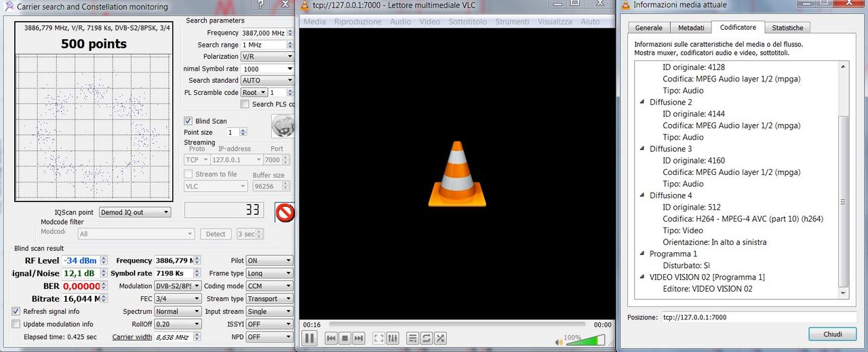Show the VLC playlist
The height and width of the screenshot is (352, 868).
coord(413,338)
